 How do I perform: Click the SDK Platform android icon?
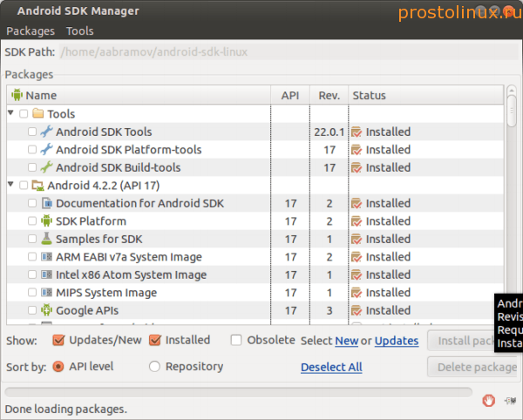click(x=46, y=220)
